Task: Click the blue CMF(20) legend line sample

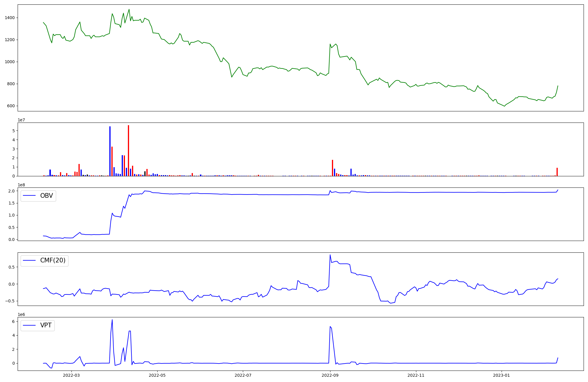Action: click(29, 260)
